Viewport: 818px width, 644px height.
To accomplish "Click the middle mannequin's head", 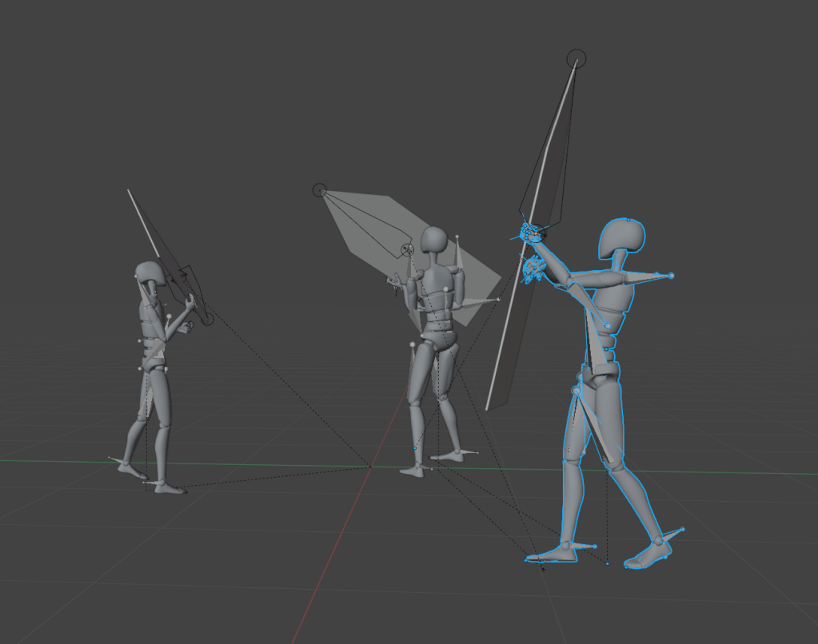I will tap(434, 239).
